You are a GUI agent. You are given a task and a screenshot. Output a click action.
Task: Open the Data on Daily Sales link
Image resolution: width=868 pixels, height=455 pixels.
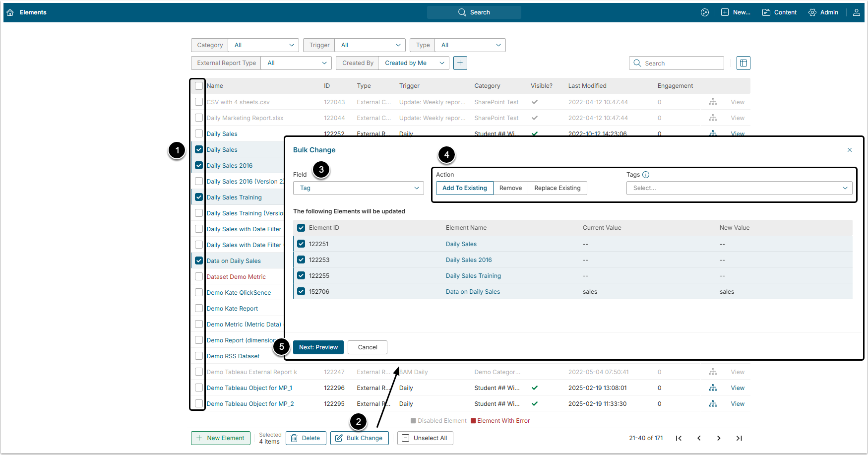pos(472,292)
